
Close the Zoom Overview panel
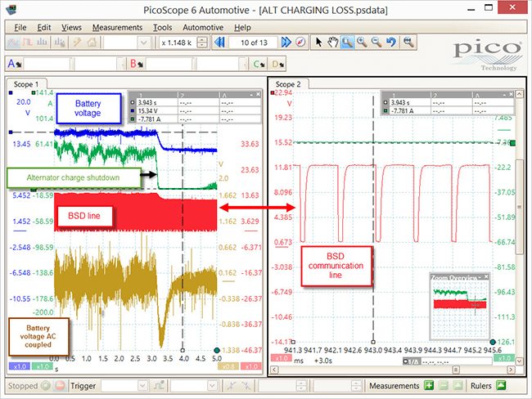[x=486, y=276]
